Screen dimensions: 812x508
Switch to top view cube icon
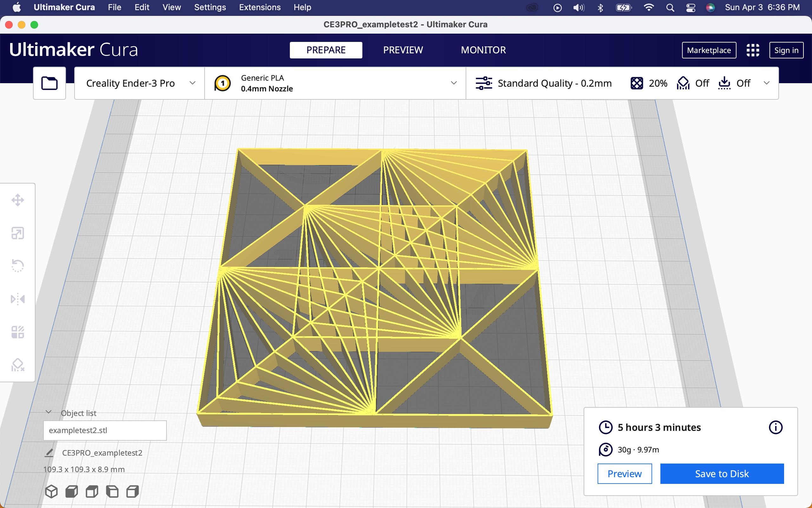pyautogui.click(x=92, y=491)
